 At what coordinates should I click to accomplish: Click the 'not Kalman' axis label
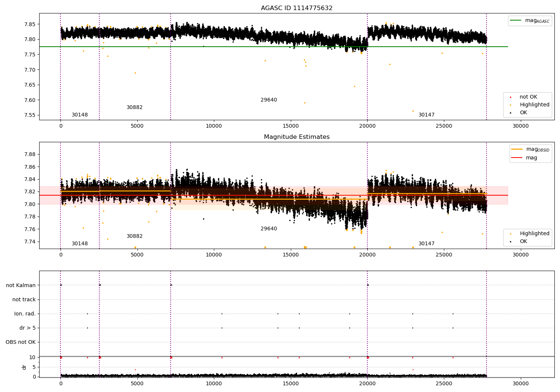(x=21, y=286)
